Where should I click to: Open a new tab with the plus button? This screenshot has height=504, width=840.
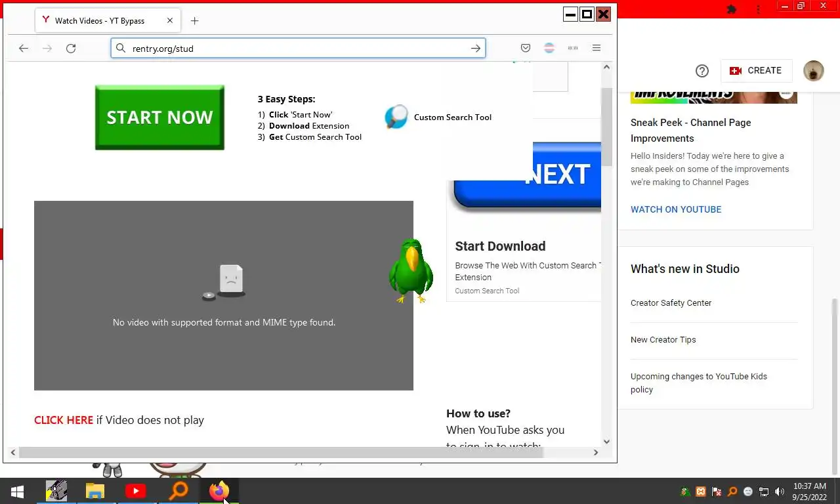194,21
